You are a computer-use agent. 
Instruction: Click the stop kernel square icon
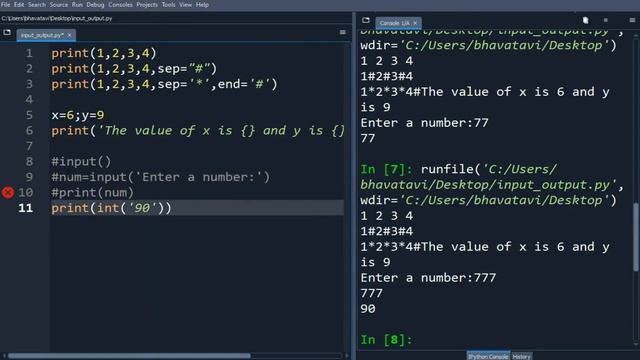(606, 20)
